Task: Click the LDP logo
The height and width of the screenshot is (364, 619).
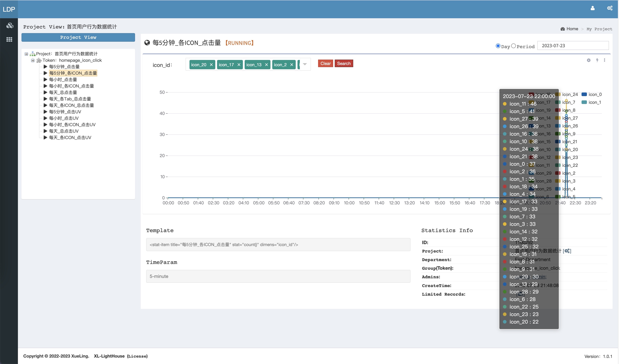Action: (x=9, y=9)
